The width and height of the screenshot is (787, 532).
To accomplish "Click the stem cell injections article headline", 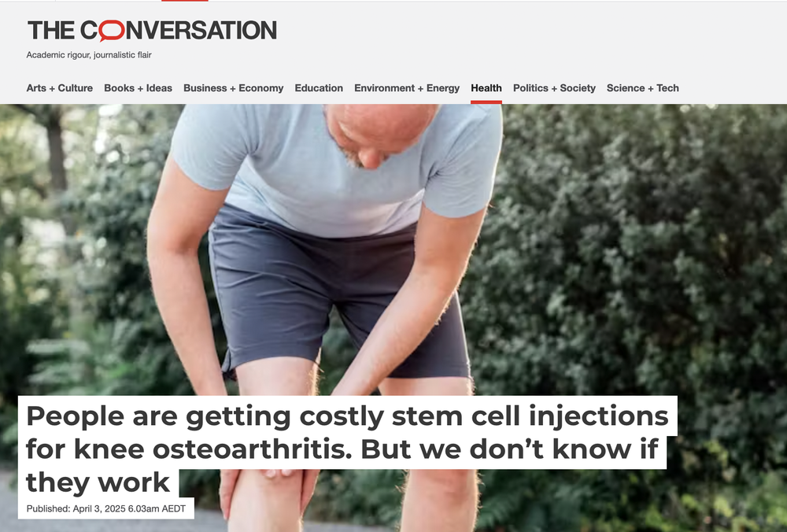I will pos(347,448).
